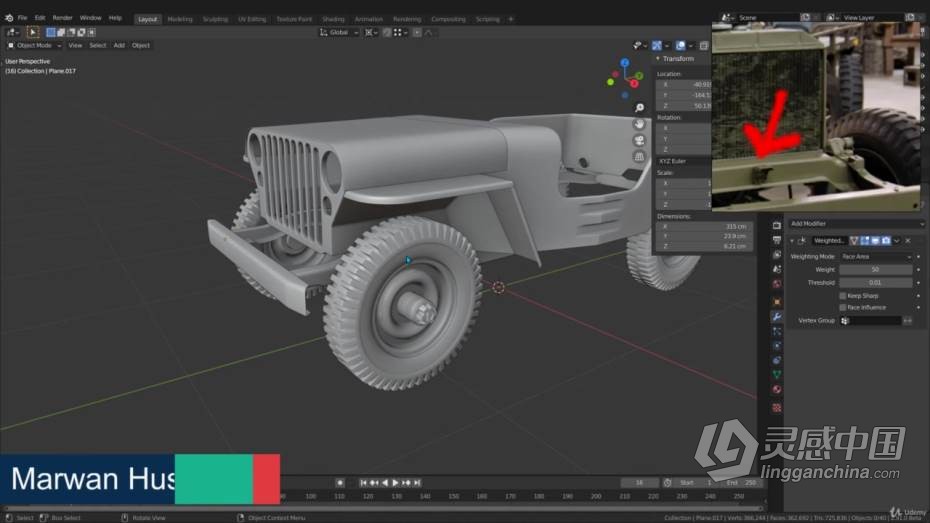The height and width of the screenshot is (523, 930).
Task: Open the Weighting Mode Face Area dropdown
Action: [876, 257]
